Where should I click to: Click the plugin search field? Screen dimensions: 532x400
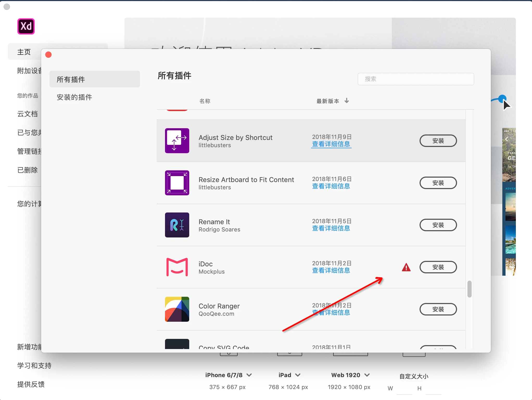416,79
